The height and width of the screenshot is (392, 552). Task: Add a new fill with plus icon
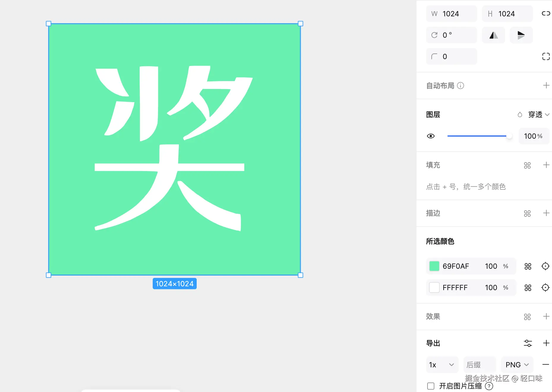click(546, 165)
